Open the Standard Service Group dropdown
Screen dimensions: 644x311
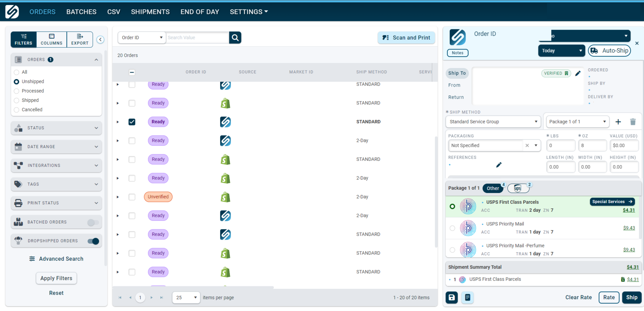493,122
